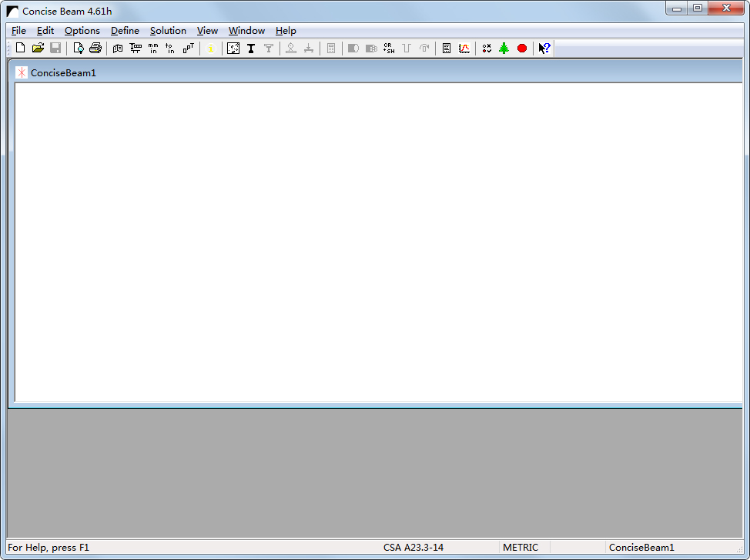
Task: Open the View menu
Action: 207,31
